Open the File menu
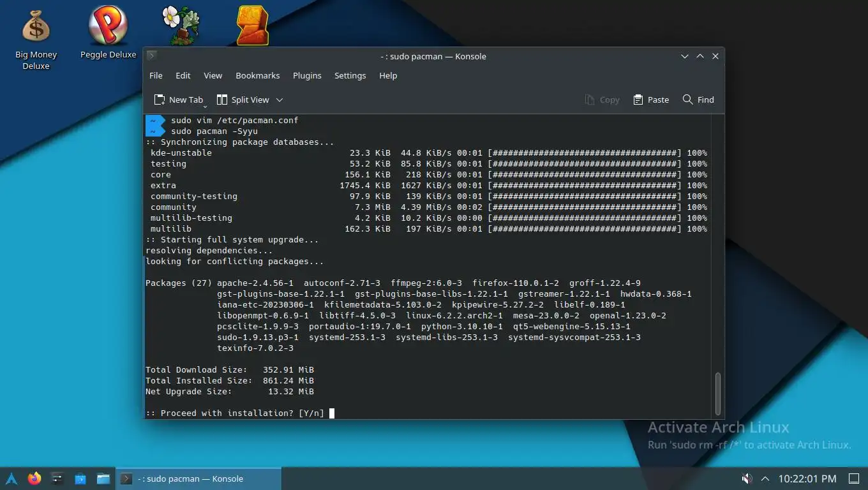Viewport: 868px width, 490px height. pyautogui.click(x=156, y=75)
